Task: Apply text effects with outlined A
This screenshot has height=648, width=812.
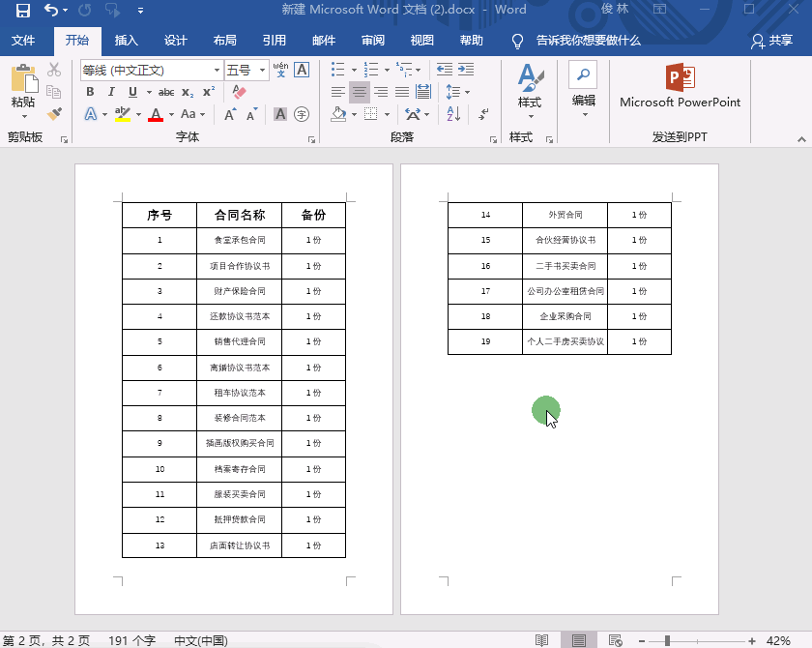Action: 91,114
